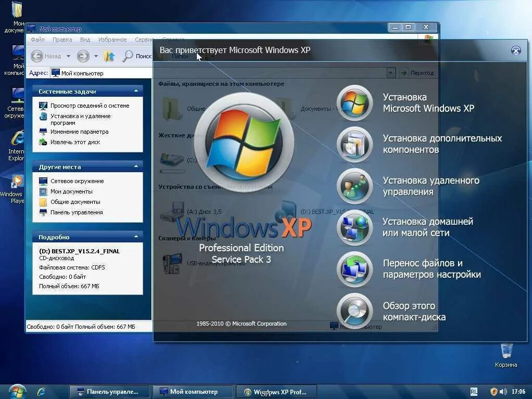Open the Forward history dropdown arrow
532x399 pixels.
click(96, 56)
